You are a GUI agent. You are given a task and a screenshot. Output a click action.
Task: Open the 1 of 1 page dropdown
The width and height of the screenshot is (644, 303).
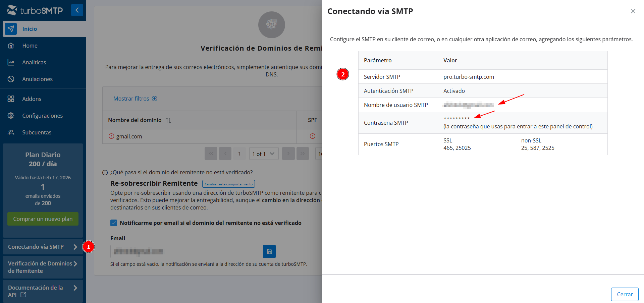pyautogui.click(x=264, y=154)
